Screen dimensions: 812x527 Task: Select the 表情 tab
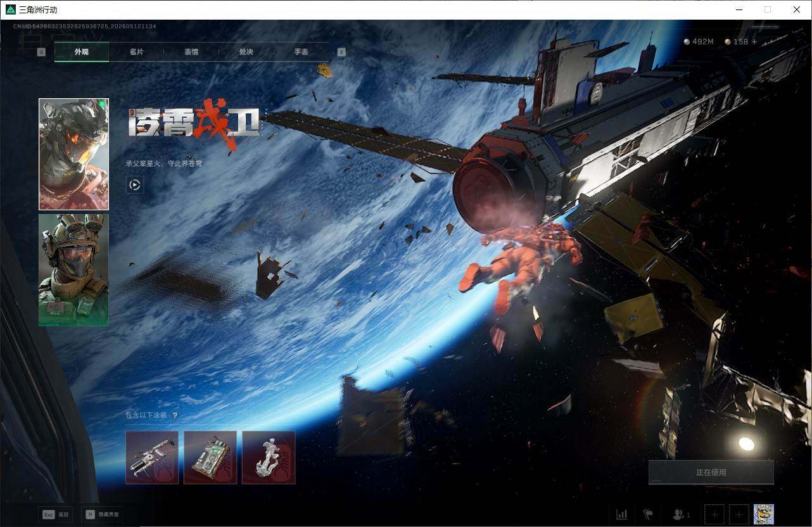coord(191,52)
